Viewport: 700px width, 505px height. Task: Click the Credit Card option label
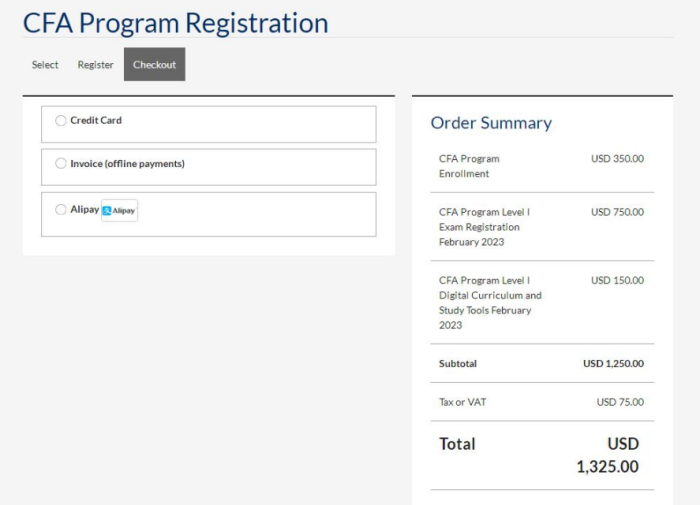[x=96, y=121]
